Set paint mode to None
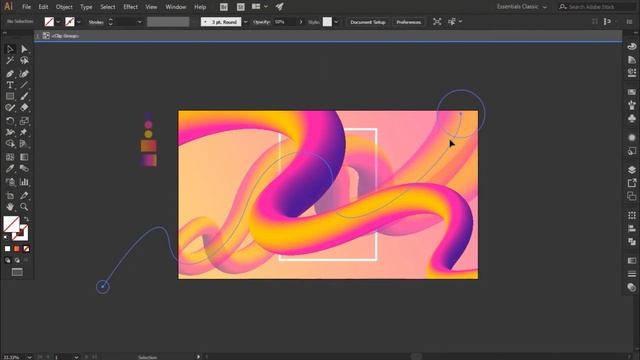This screenshot has height=360, width=640. tap(27, 249)
